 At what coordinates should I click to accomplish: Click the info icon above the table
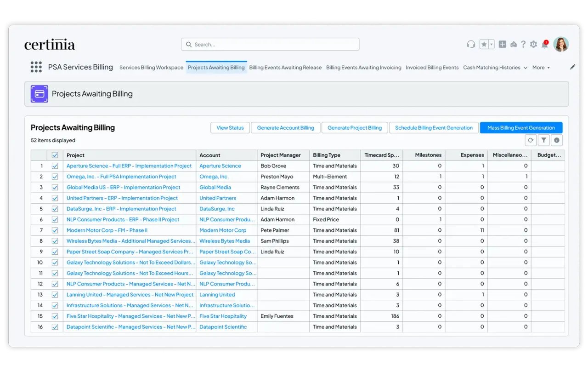[557, 140]
